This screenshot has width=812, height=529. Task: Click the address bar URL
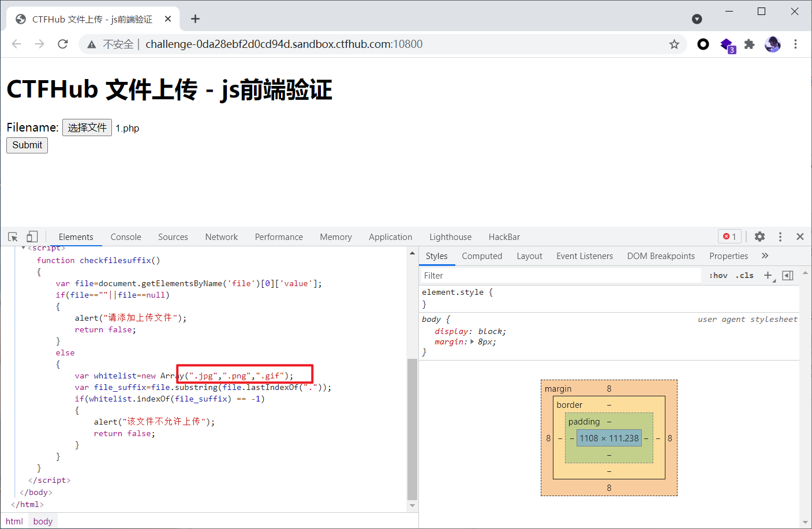[284, 44]
